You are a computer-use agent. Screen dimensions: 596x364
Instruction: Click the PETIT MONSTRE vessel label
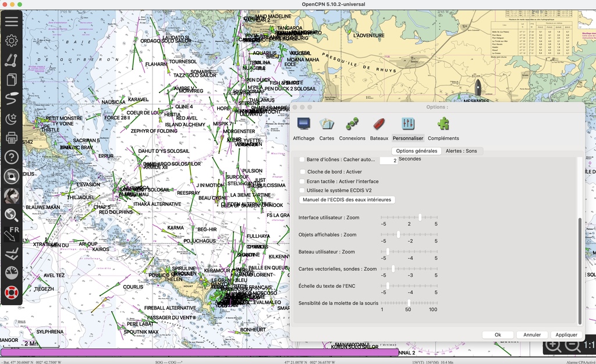[x=64, y=119]
